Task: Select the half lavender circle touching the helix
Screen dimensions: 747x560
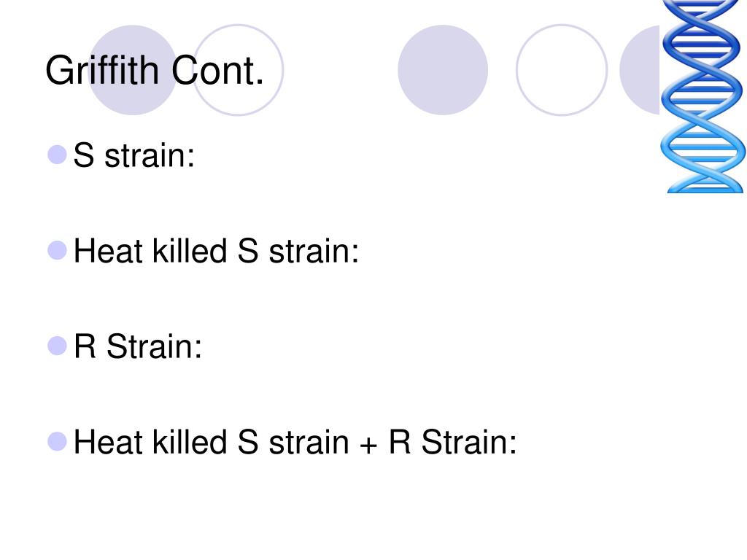Action: pos(640,70)
